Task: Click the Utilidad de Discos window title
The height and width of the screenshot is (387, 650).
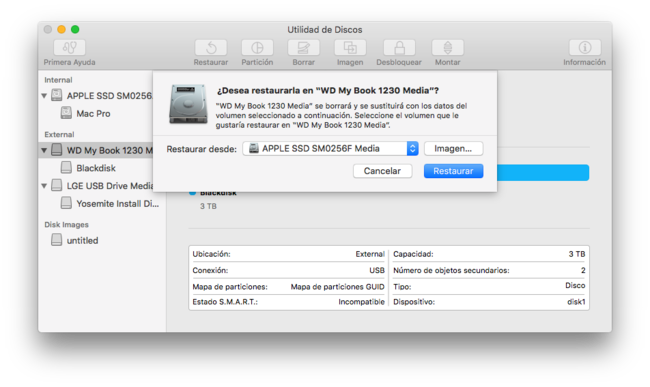Action: tap(325, 29)
